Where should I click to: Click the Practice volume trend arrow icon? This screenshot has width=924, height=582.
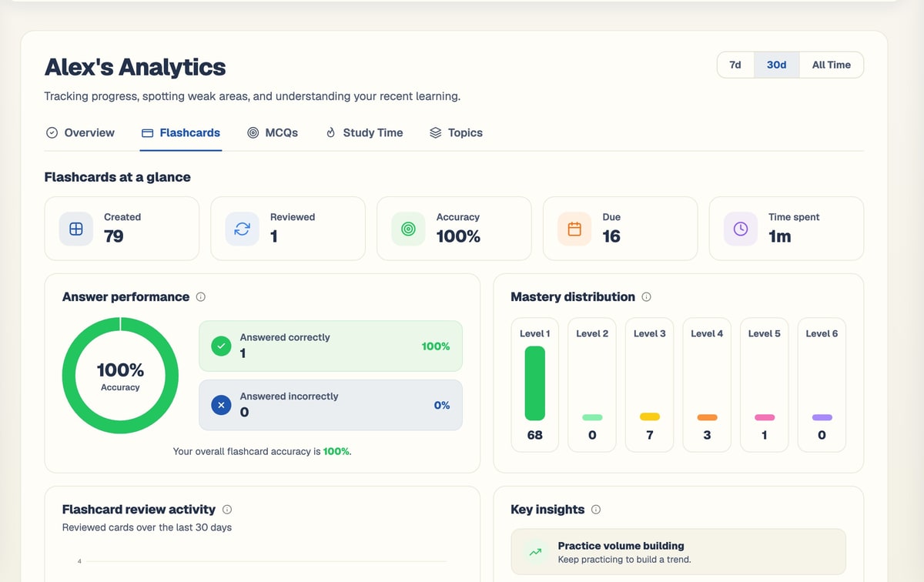[x=536, y=552]
